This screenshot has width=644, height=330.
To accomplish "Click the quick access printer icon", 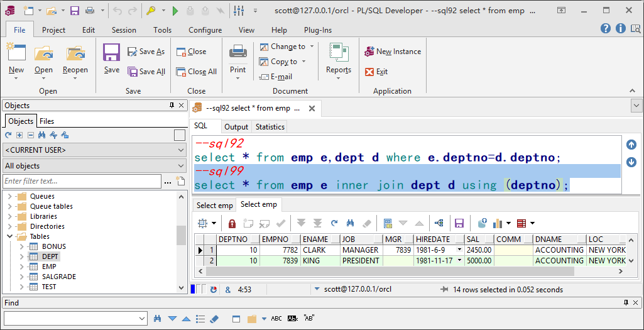I will point(90,11).
